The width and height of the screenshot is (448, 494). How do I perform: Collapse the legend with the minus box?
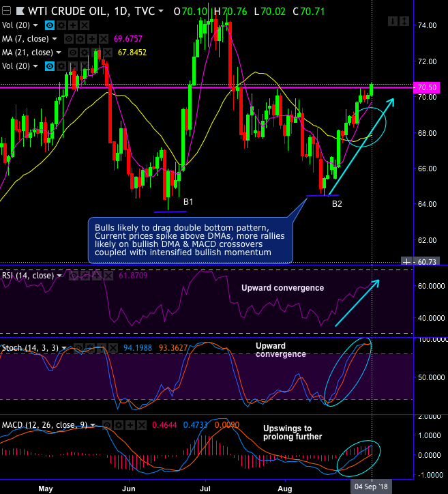pyautogui.click(x=6, y=12)
